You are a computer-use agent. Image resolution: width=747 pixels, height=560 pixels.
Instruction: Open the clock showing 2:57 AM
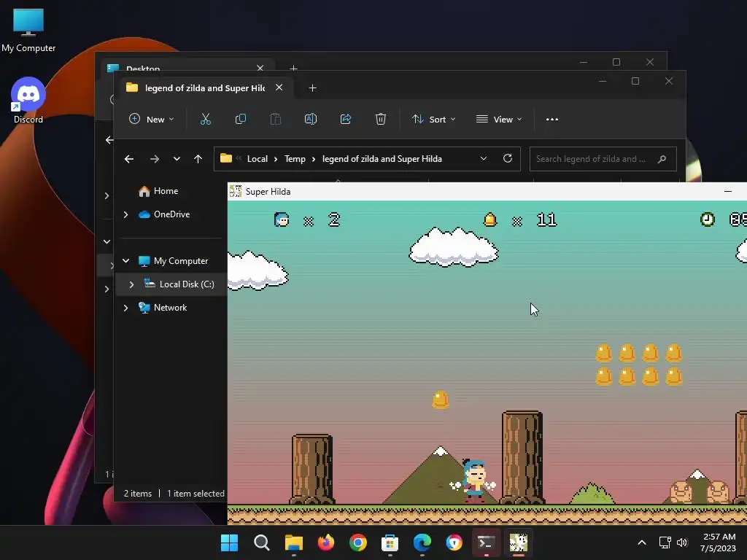(x=718, y=542)
